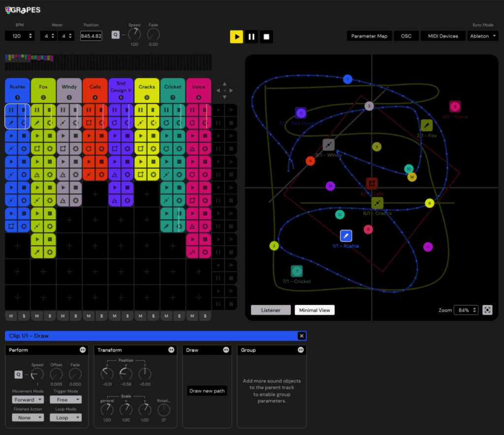Open the Parameter Map tab

click(x=369, y=36)
